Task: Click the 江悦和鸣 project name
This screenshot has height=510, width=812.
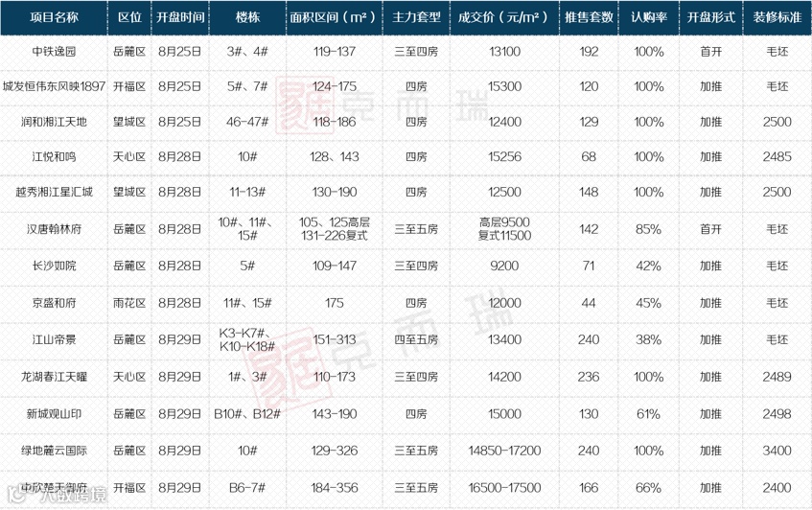Action: (x=55, y=157)
